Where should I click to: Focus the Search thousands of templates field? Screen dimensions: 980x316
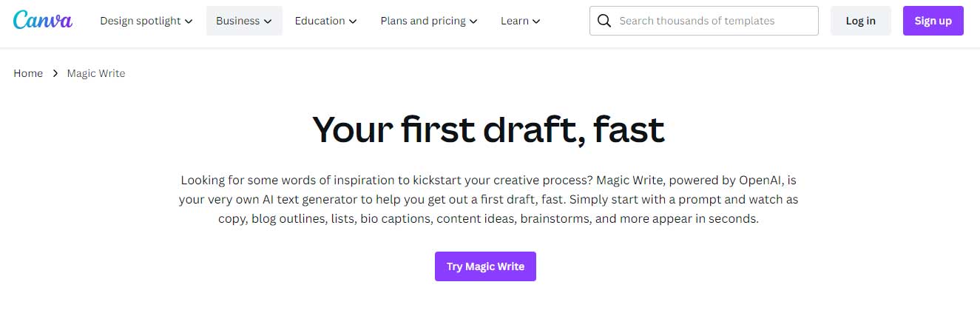click(x=704, y=21)
